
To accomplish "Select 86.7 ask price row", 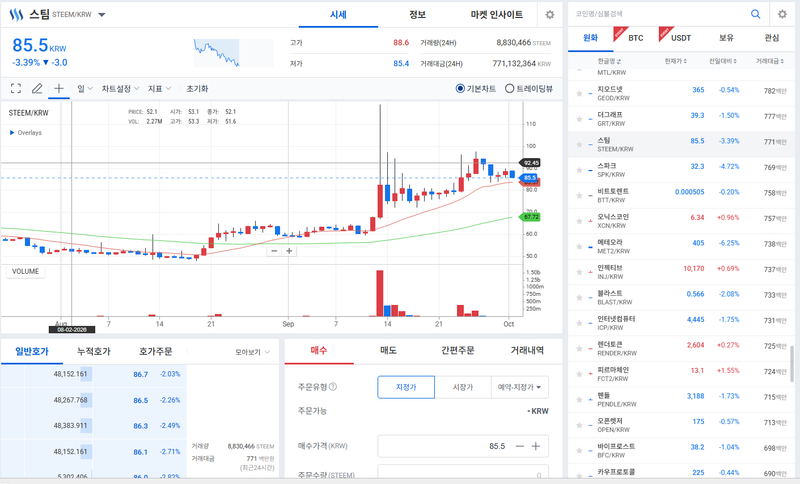I will click(x=93, y=374).
